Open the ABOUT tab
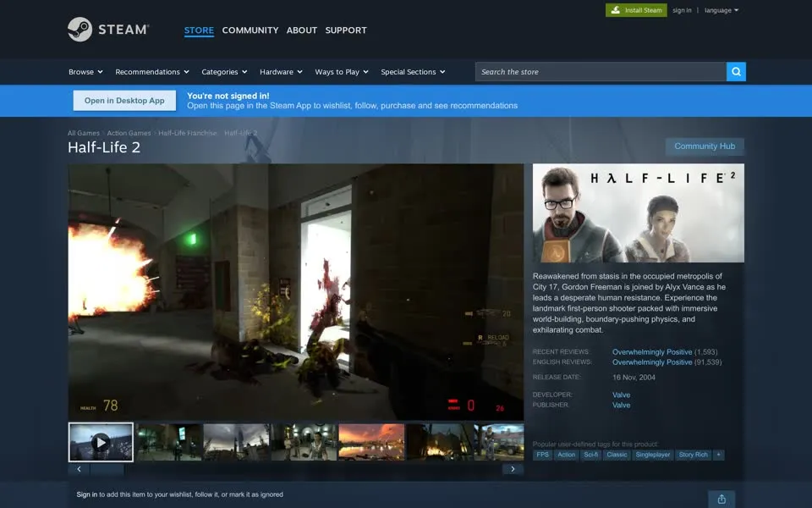Viewport: 812px width, 508px height. (301, 30)
